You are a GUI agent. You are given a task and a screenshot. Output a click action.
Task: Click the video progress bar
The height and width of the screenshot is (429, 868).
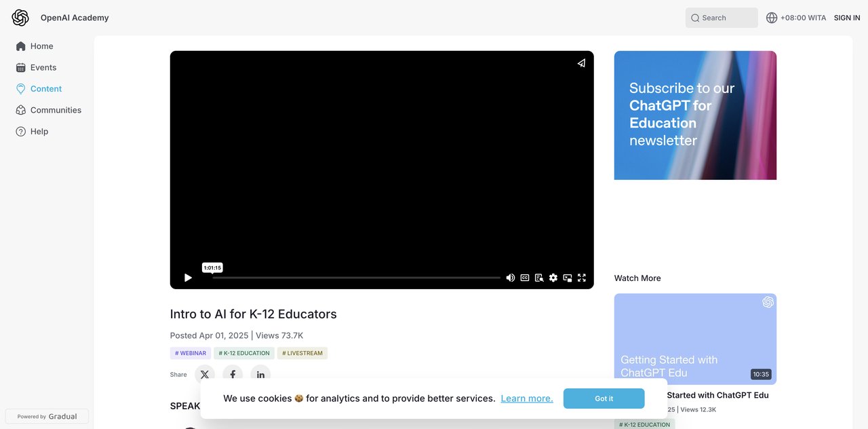point(357,278)
